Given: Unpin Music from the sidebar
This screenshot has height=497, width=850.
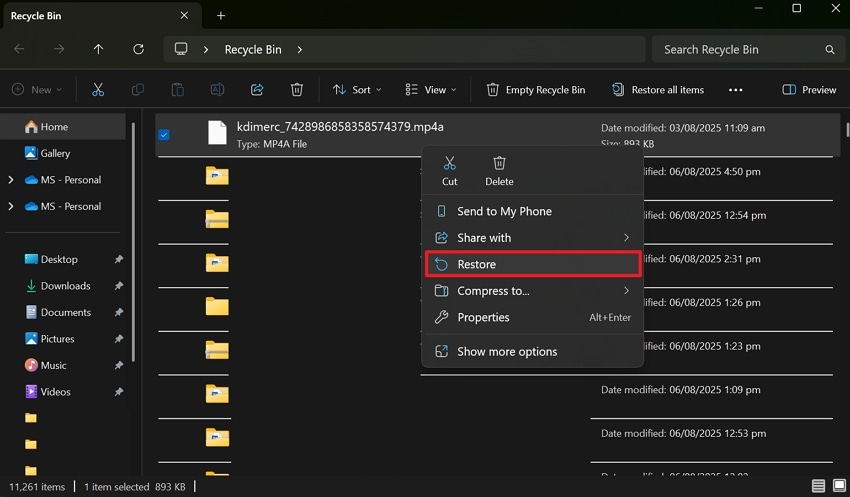Looking at the screenshot, I should [119, 365].
